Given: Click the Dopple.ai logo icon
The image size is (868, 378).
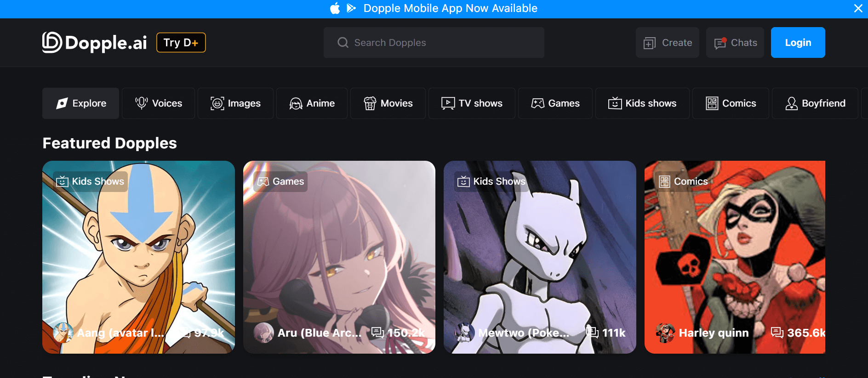Looking at the screenshot, I should tap(52, 42).
